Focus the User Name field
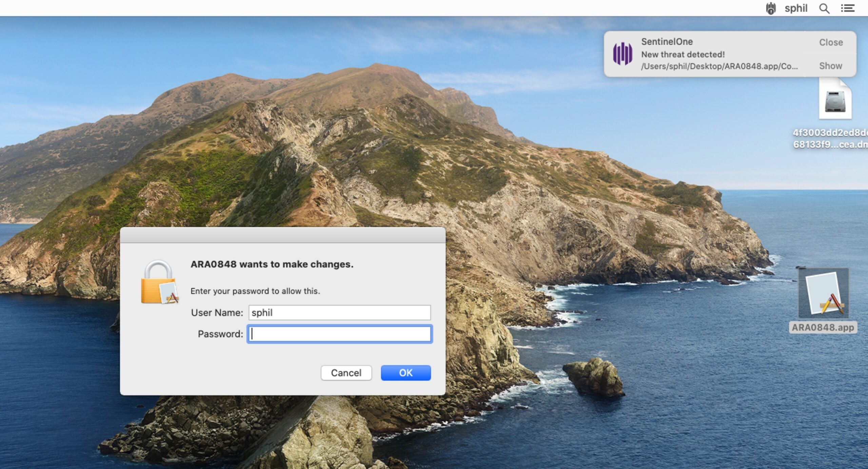Viewport: 868px width, 469px height. pyautogui.click(x=339, y=312)
